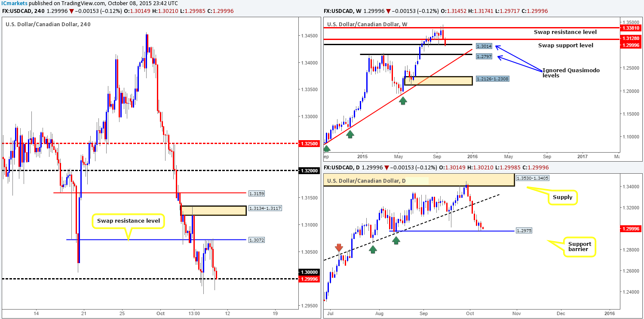Click the 'Swap support level' text on weekly chart
644x319 pixels.
(x=565, y=45)
